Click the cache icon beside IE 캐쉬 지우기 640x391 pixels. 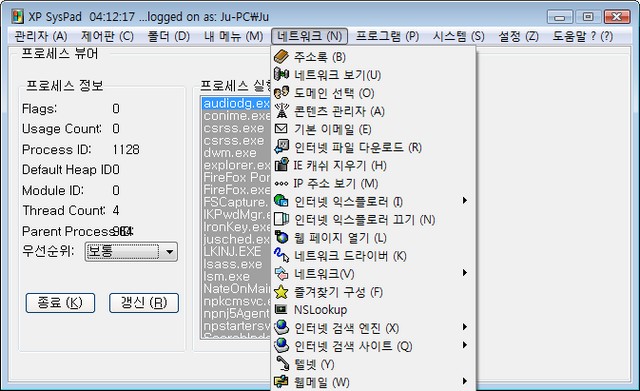281,165
